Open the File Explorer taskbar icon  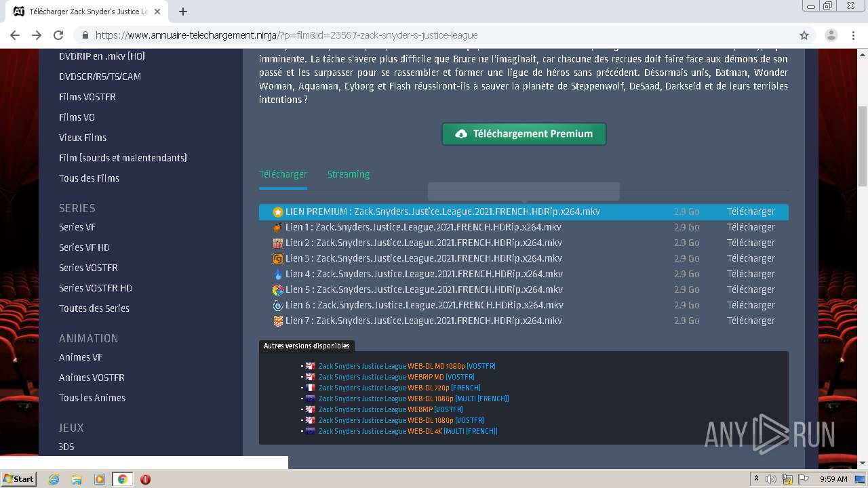coord(77,479)
